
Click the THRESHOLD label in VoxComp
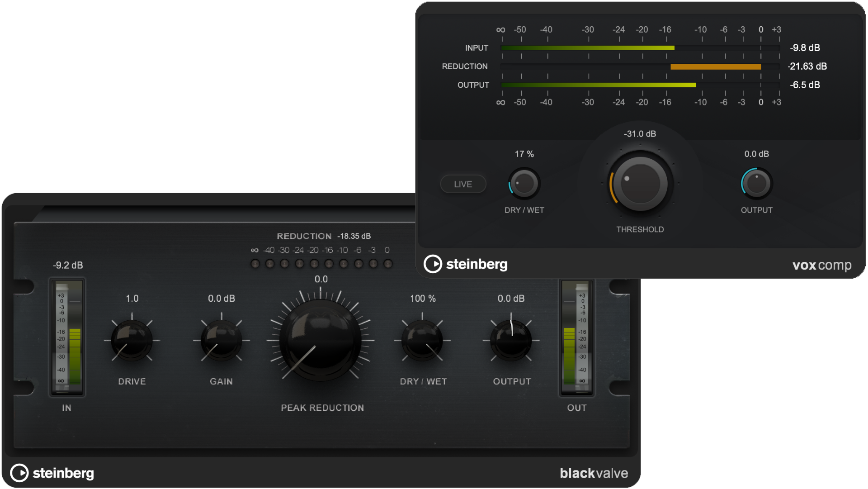point(640,229)
